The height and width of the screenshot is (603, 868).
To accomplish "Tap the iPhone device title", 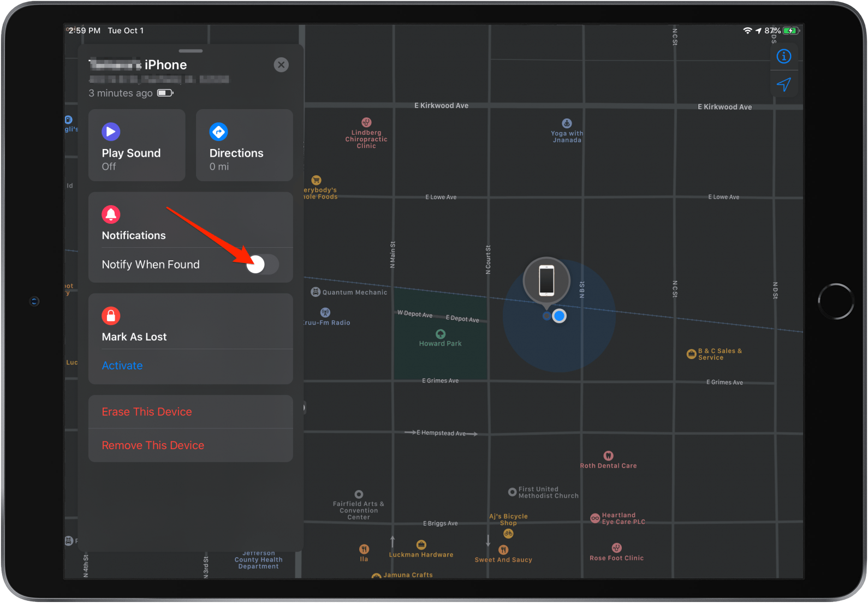I will (x=138, y=65).
